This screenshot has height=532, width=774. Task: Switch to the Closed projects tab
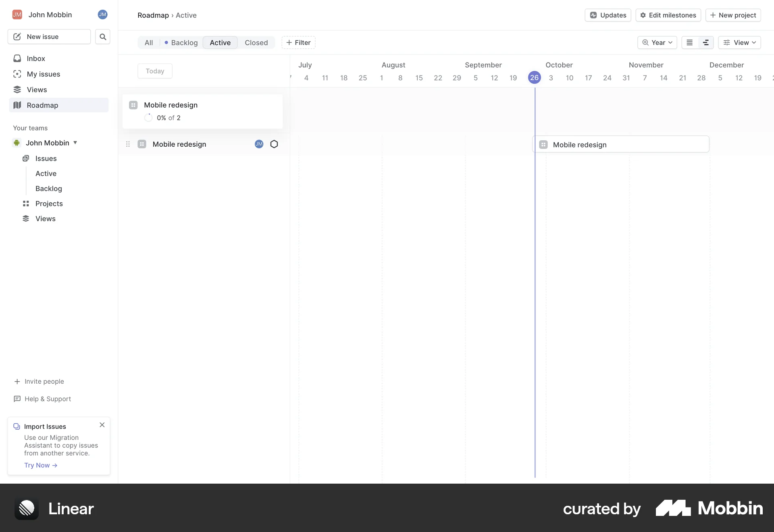(x=256, y=42)
